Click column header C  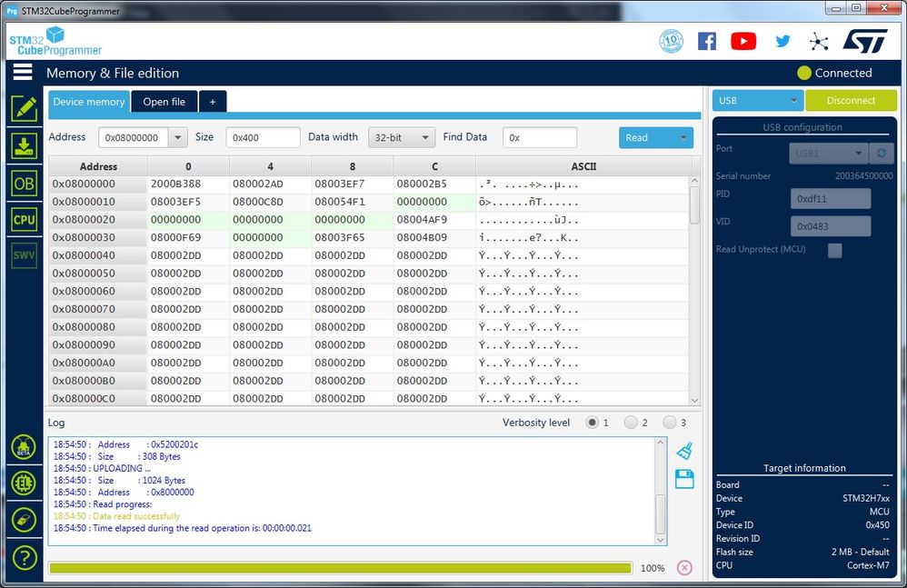point(434,166)
